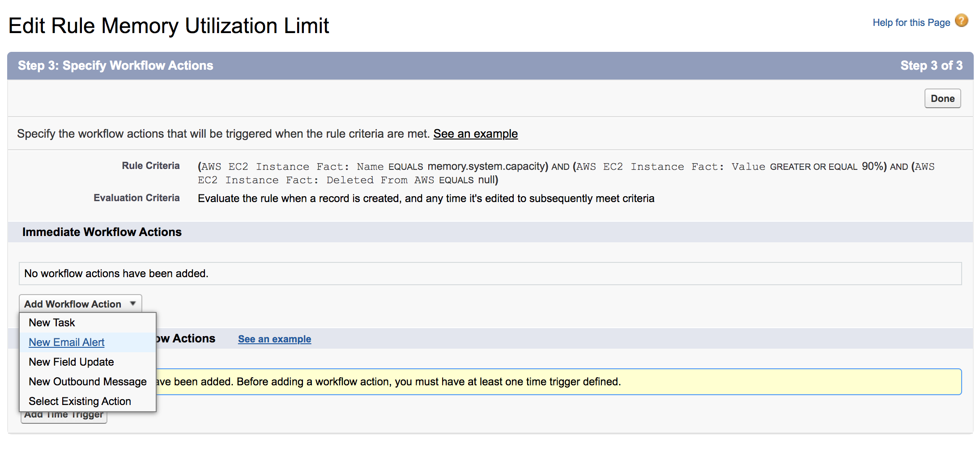Open See an example link beside rule criteria description

[x=475, y=134]
